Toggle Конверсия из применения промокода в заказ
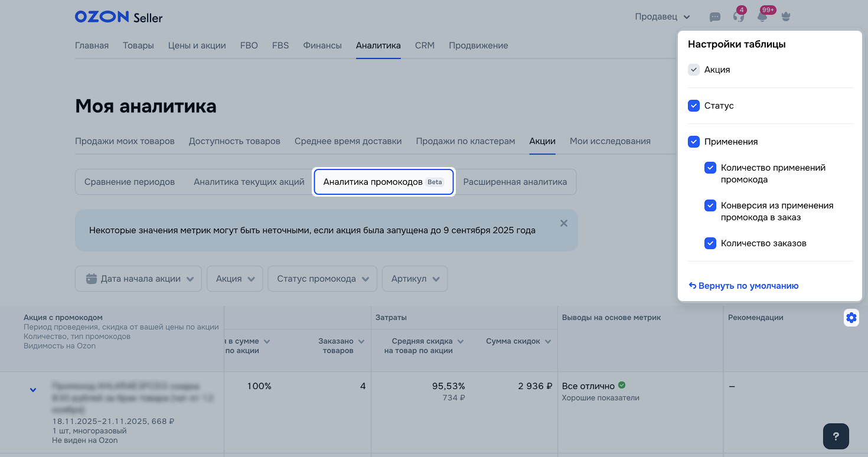 (x=710, y=205)
